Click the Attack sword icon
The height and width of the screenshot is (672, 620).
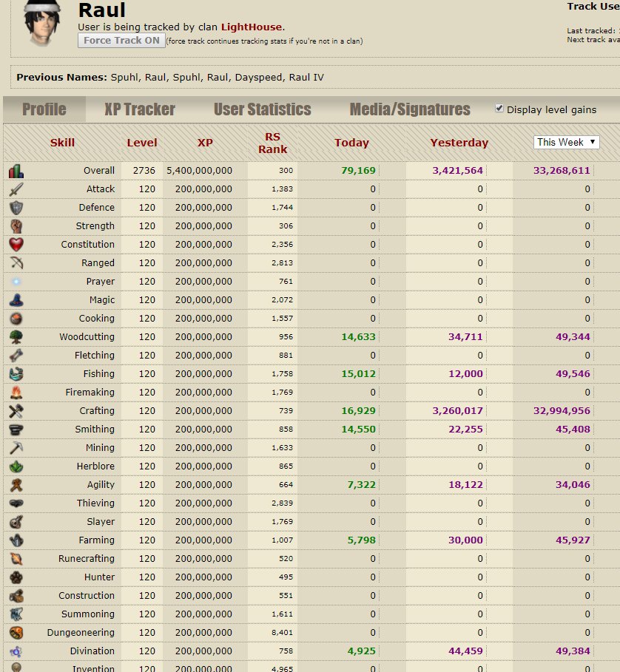[16, 189]
